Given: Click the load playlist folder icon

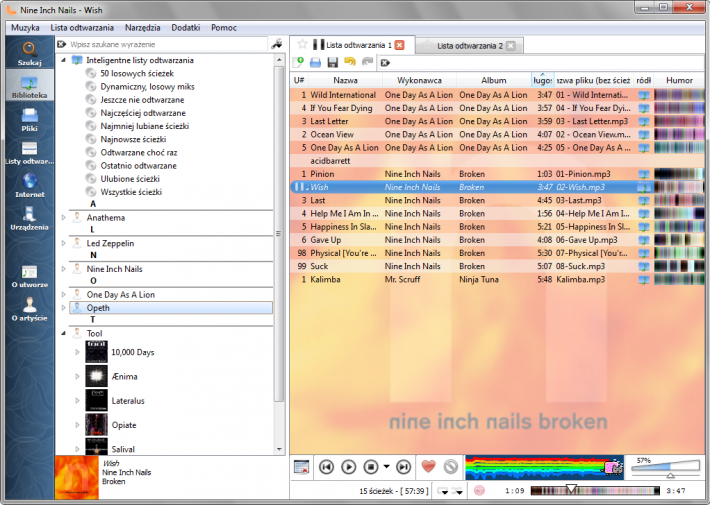Looking at the screenshot, I should click(x=316, y=63).
